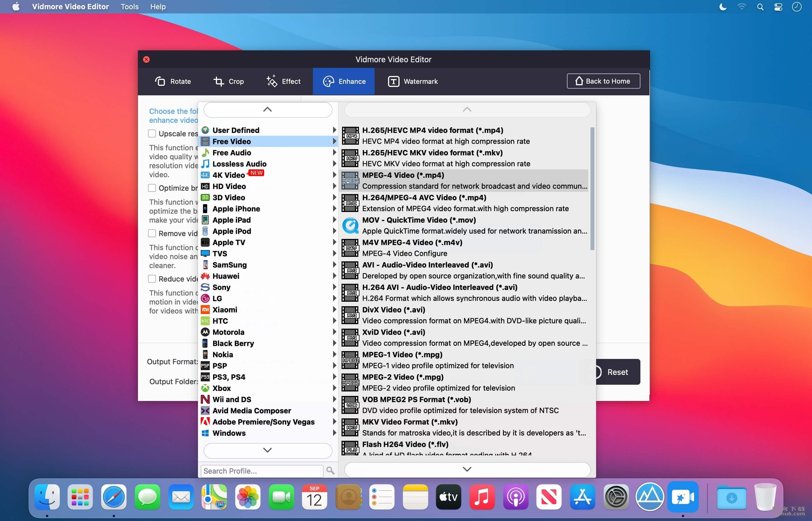The width and height of the screenshot is (812, 521).
Task: Enable the Upscale resolution checkbox
Action: pos(152,134)
